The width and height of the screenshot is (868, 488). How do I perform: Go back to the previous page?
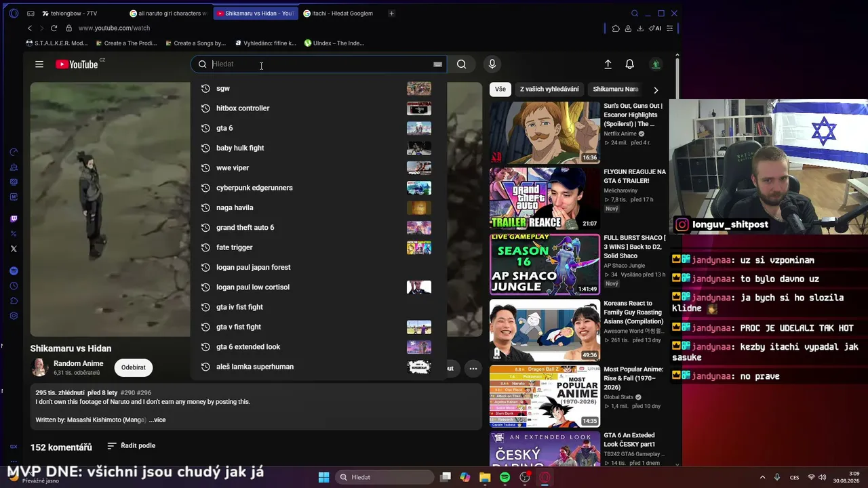click(30, 28)
